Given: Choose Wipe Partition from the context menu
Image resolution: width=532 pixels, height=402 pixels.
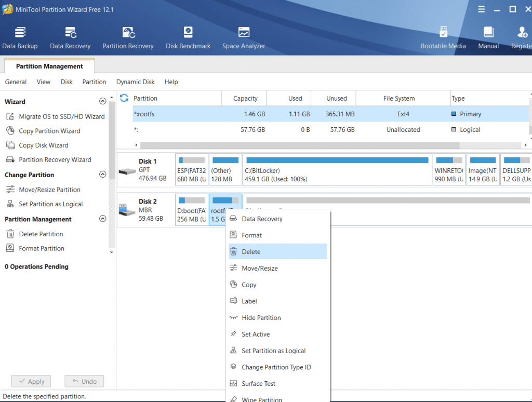Looking at the screenshot, I should coord(277,398).
